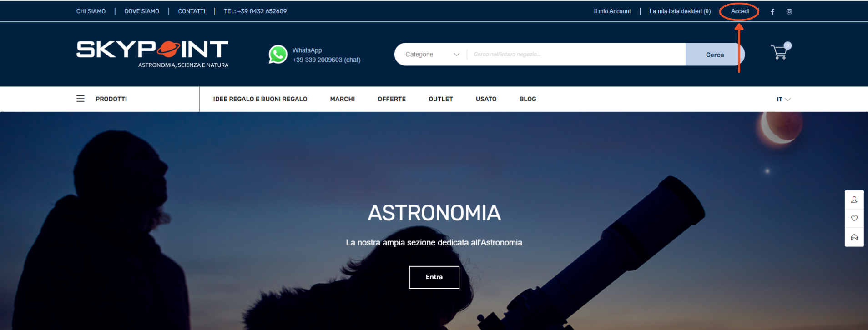Click the Accedi login link
The width and height of the screenshot is (868, 330).
740,11
